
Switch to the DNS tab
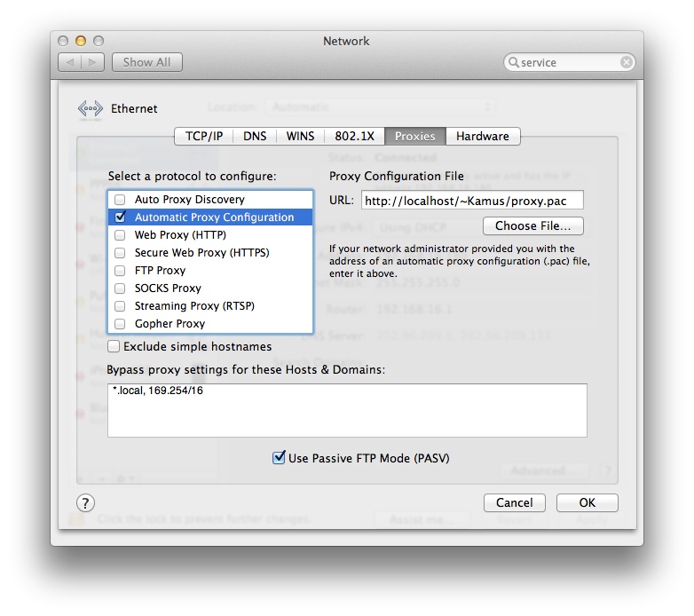pyautogui.click(x=255, y=137)
